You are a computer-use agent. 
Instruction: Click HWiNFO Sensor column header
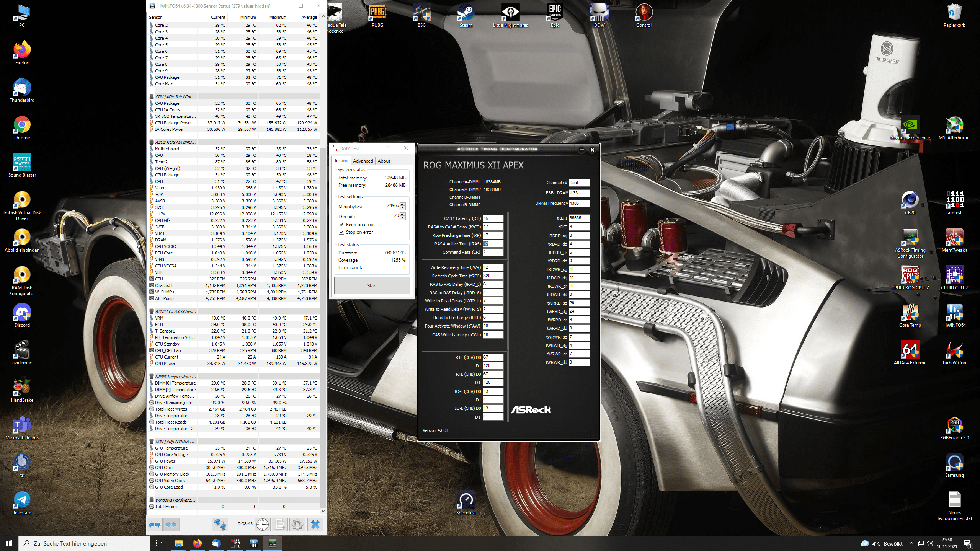point(172,17)
